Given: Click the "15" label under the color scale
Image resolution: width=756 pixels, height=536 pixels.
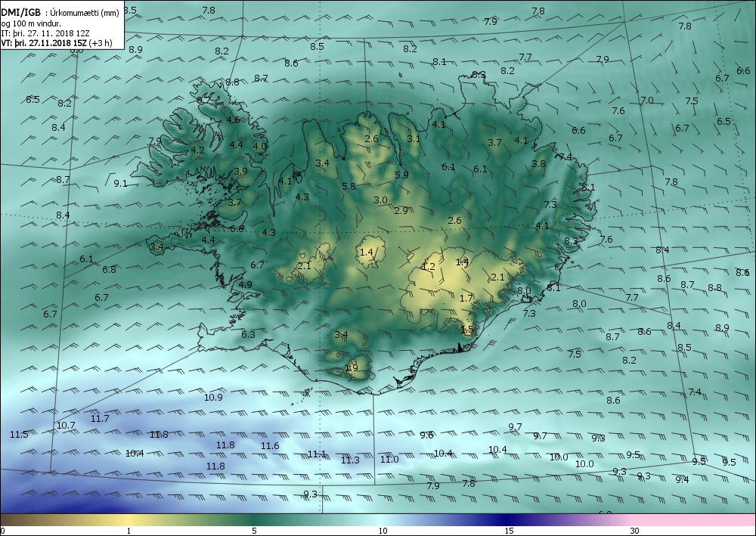Looking at the screenshot, I should 509,531.
